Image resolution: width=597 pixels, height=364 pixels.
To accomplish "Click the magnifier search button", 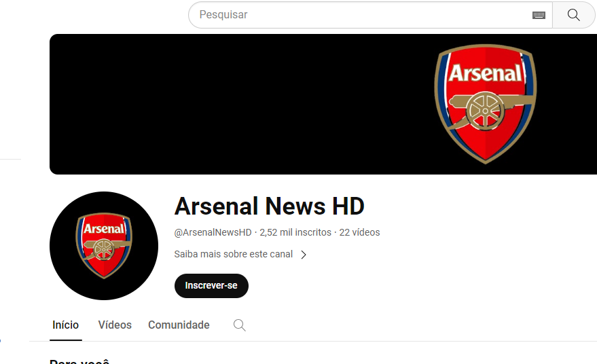I will [x=574, y=15].
